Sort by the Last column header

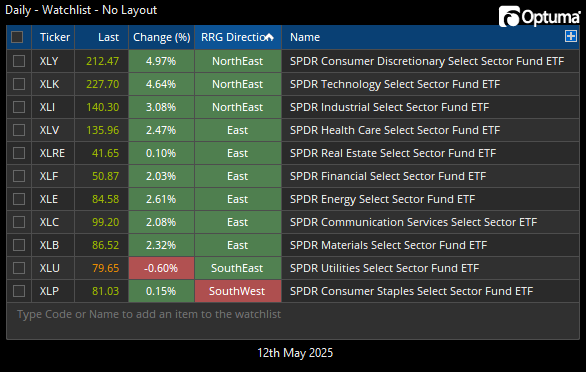point(102,37)
